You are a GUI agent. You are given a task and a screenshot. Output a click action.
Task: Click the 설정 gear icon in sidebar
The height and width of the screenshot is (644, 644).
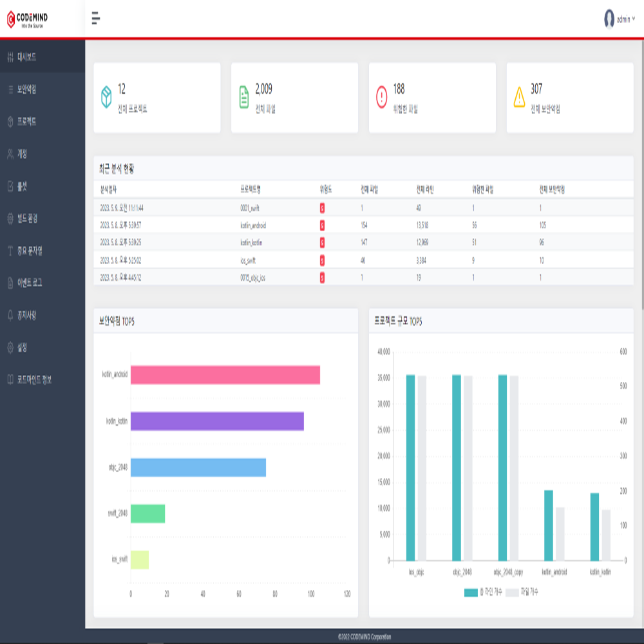point(10,348)
